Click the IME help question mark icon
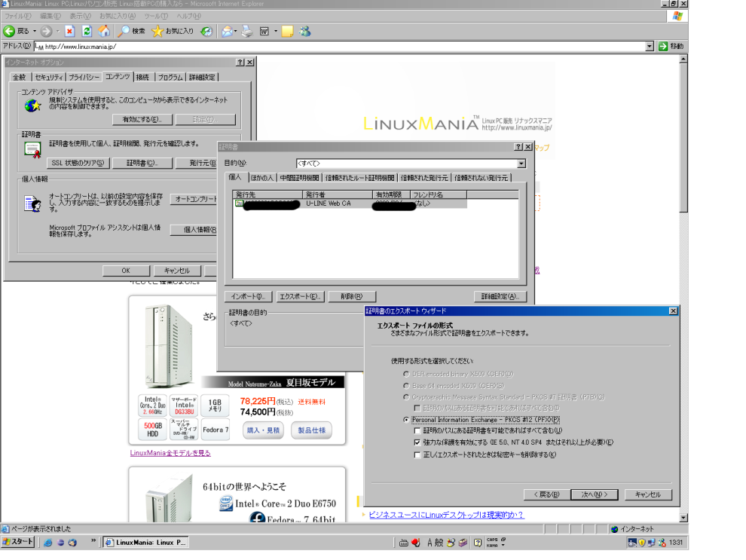The width and height of the screenshot is (746, 560). [x=477, y=543]
